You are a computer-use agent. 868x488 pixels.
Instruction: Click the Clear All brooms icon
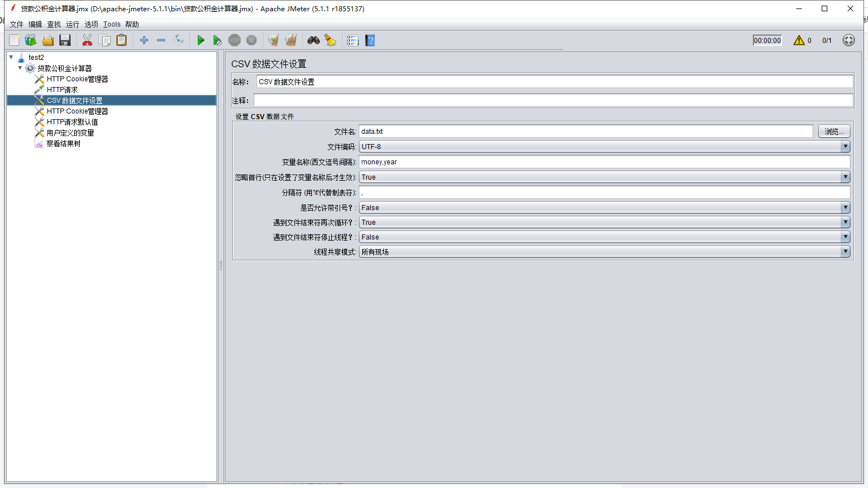click(291, 40)
